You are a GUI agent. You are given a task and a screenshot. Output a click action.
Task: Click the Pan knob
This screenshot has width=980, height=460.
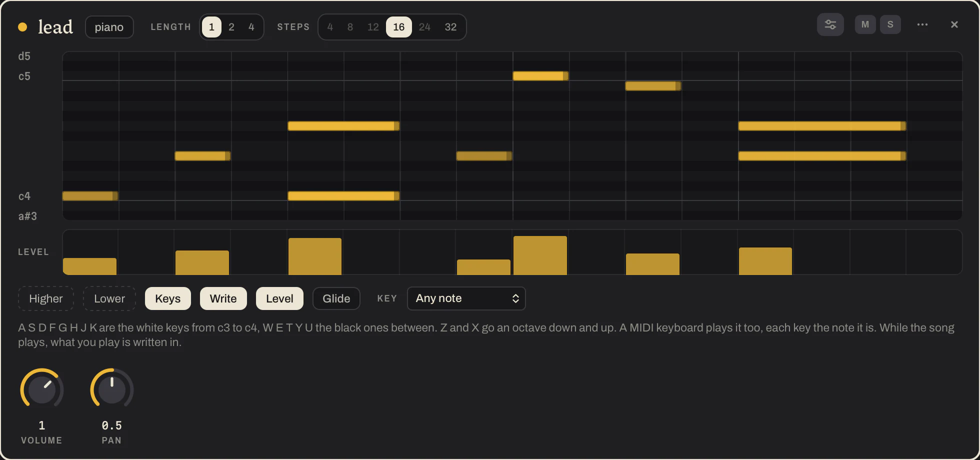click(112, 390)
